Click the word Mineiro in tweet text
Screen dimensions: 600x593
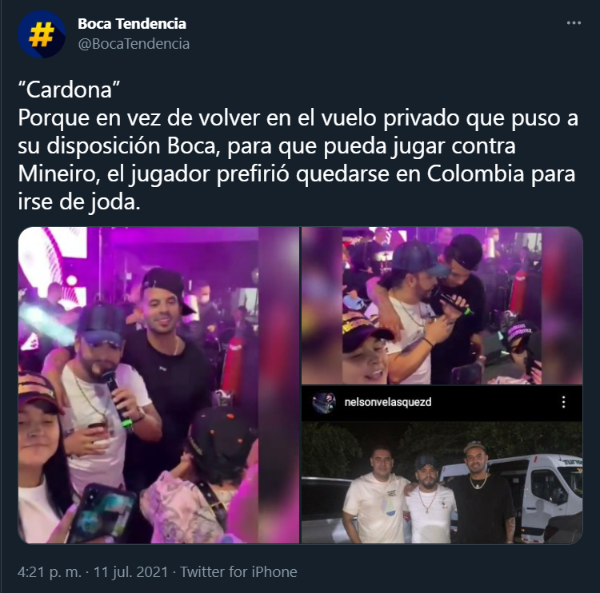pos(56,174)
